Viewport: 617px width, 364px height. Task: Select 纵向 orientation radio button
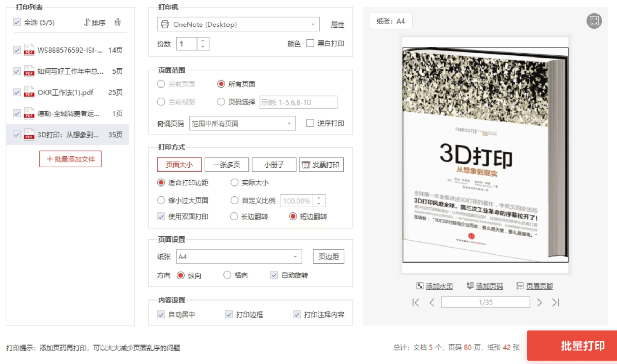[180, 275]
